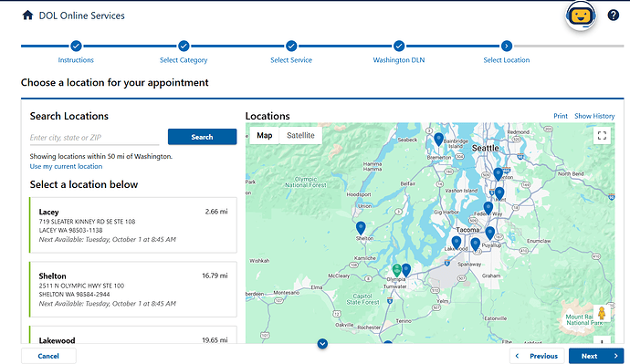The height and width of the screenshot is (364, 630).
Task: Select the Kent map pin
Action: pyautogui.click(x=499, y=193)
